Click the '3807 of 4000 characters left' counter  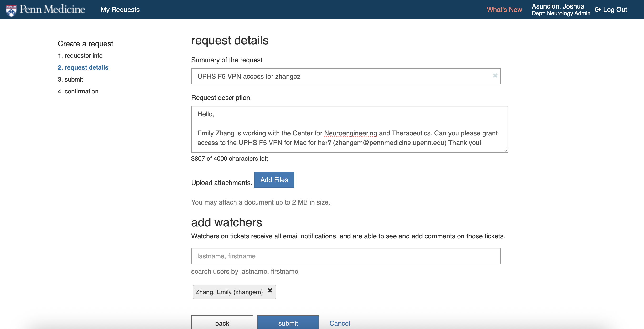[229, 159]
